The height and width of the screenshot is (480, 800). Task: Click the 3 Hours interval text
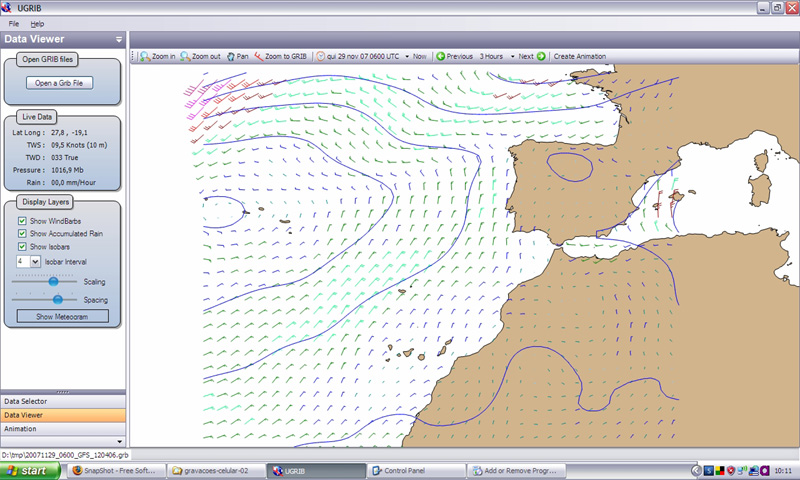point(491,56)
